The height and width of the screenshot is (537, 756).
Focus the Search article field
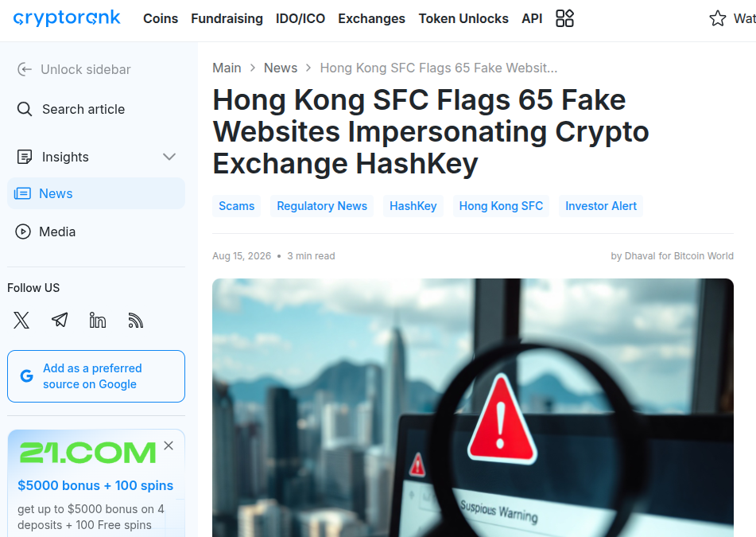pyautogui.click(x=83, y=109)
